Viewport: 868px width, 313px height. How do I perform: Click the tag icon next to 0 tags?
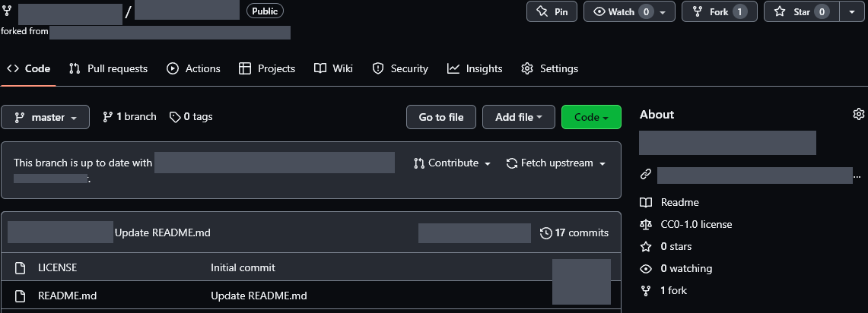[175, 117]
